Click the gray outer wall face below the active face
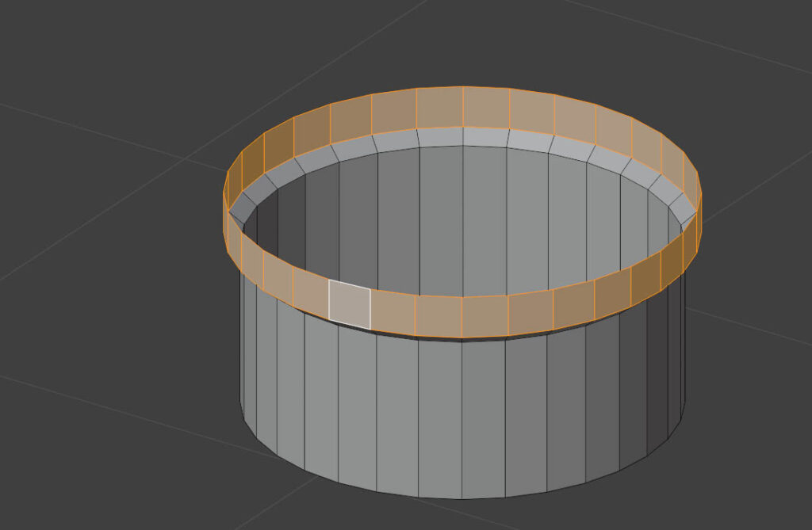This screenshot has width=812, height=530. [x=357, y=404]
